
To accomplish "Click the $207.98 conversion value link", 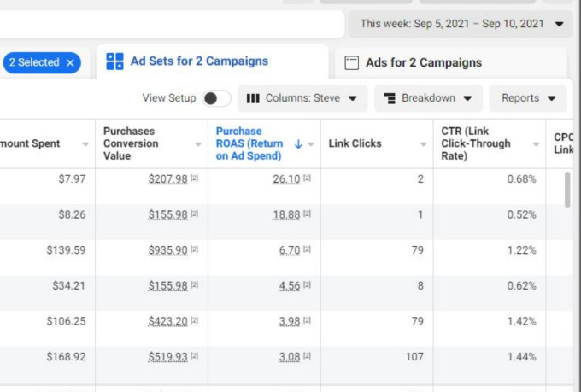I will pos(167,179).
